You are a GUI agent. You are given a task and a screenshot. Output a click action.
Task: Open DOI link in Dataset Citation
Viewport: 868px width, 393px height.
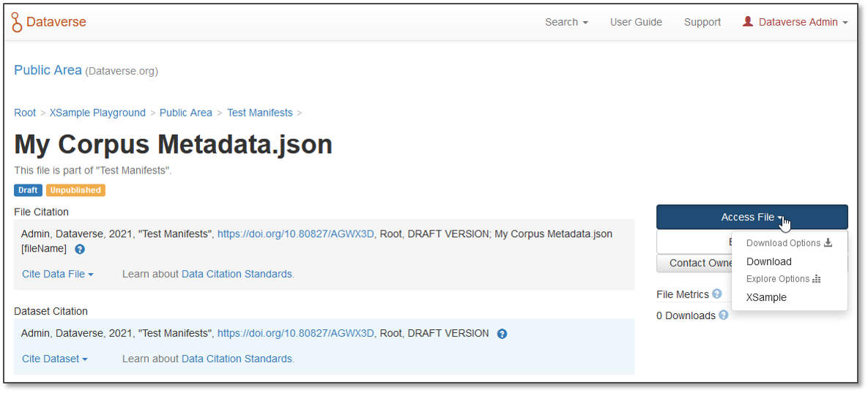tap(296, 333)
